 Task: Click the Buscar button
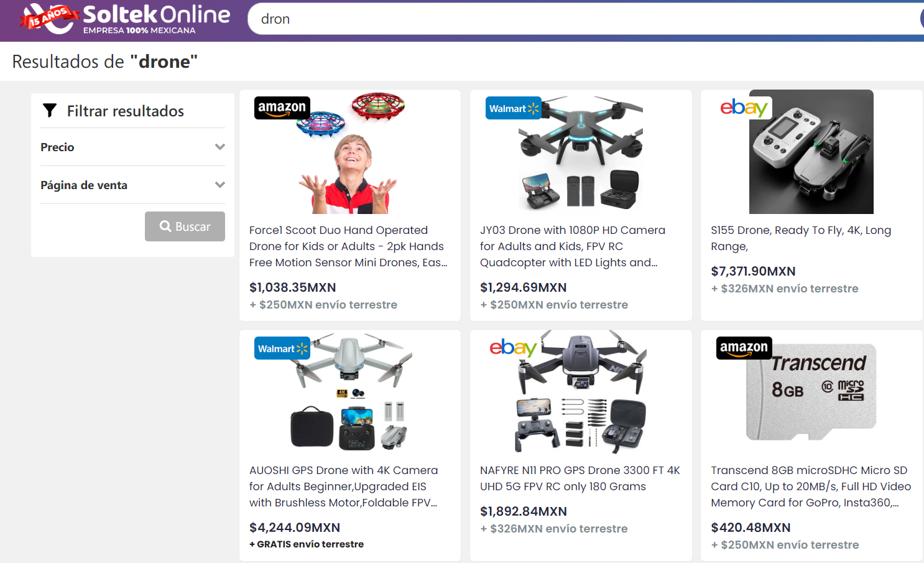[x=185, y=226]
